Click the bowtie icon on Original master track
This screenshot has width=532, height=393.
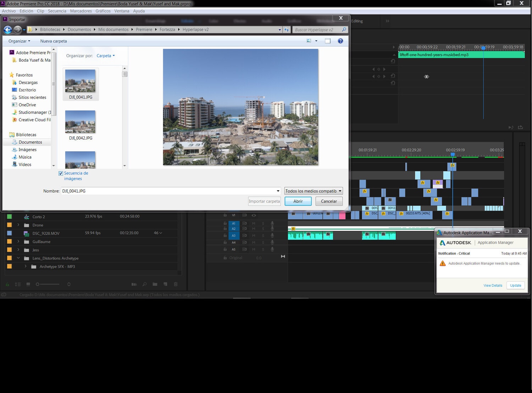point(283,256)
